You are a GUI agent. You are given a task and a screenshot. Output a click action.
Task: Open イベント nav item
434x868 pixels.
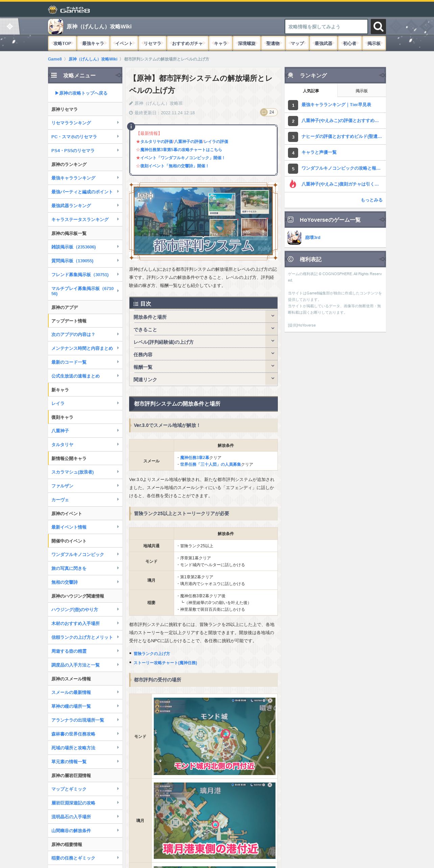click(x=124, y=43)
